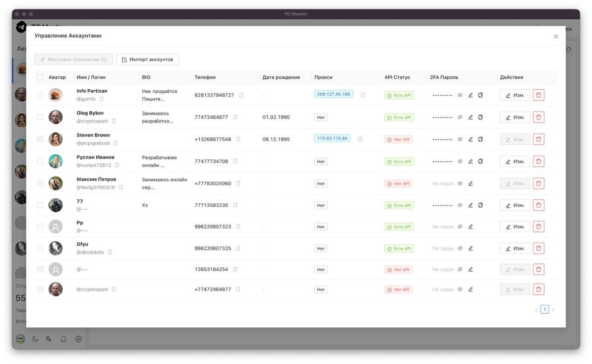Click Изм. button for Gfyu

515,248
